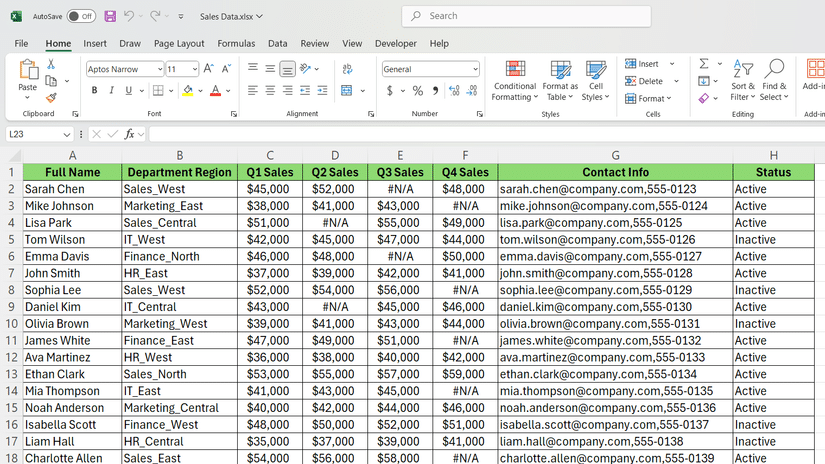
Task: Switch to the Insert tab
Action: [x=95, y=44]
